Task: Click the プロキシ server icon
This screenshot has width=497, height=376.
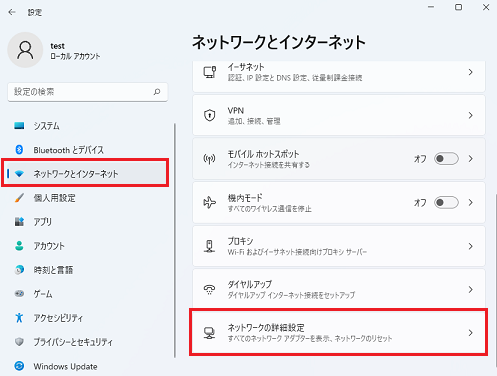Action: pos(210,246)
